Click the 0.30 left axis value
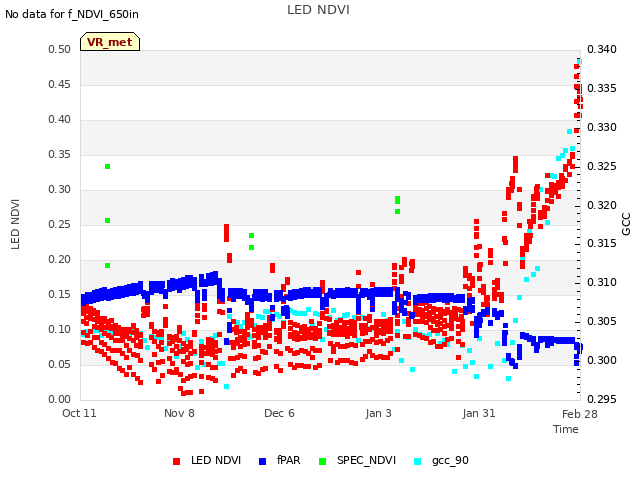This screenshot has width=640, height=480. click(59, 190)
